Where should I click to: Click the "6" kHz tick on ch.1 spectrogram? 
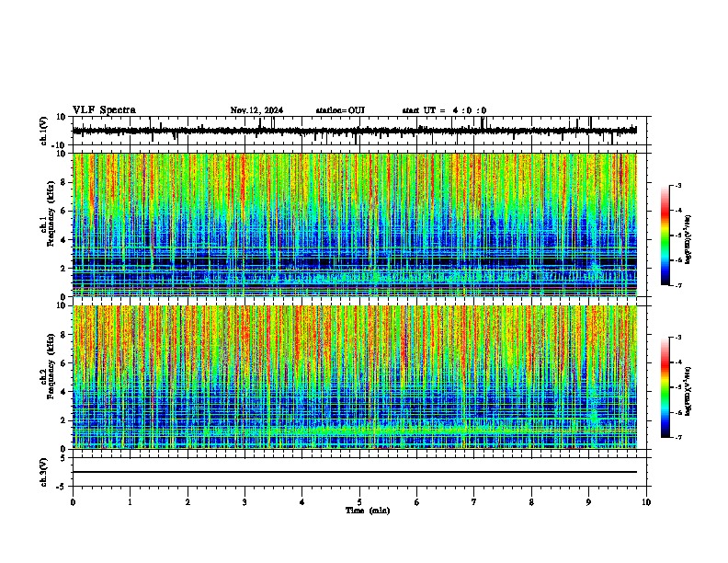(x=64, y=211)
